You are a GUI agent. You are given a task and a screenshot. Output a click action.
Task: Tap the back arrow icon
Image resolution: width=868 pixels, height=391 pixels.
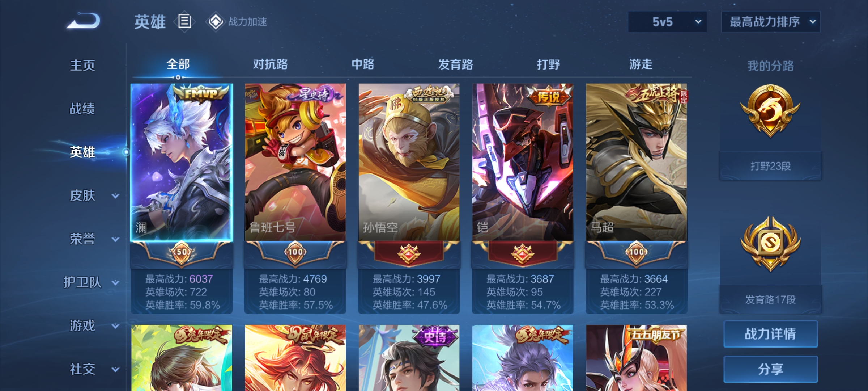click(x=83, y=21)
